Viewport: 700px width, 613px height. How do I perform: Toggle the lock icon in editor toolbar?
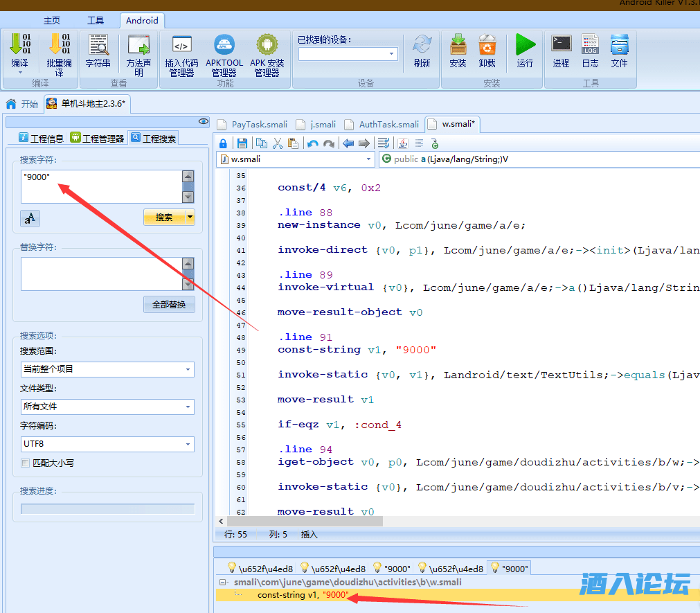click(223, 143)
